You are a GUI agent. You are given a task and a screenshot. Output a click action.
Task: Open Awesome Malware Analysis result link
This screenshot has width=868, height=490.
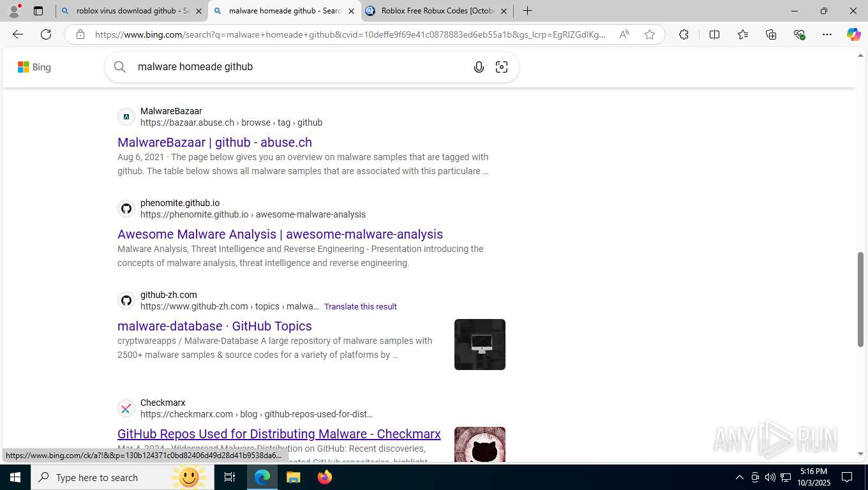280,234
